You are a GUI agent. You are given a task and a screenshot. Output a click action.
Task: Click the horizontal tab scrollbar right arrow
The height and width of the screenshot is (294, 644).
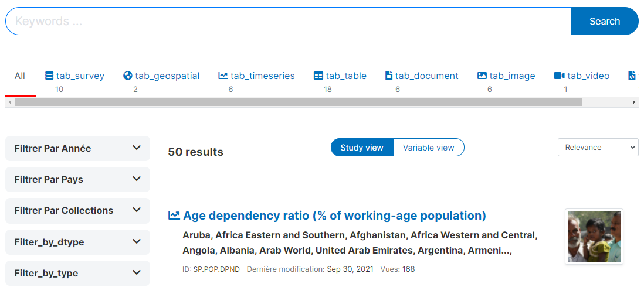pyautogui.click(x=634, y=102)
